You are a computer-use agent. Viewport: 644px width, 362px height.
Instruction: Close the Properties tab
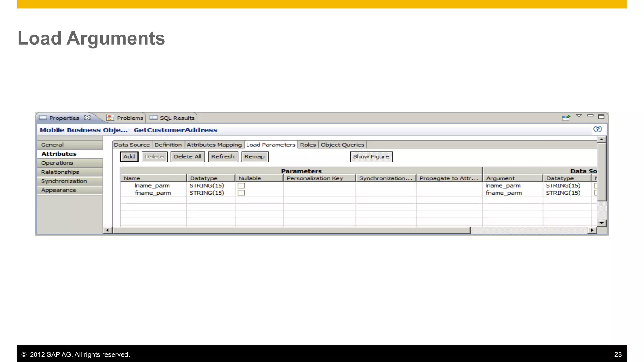[87, 118]
